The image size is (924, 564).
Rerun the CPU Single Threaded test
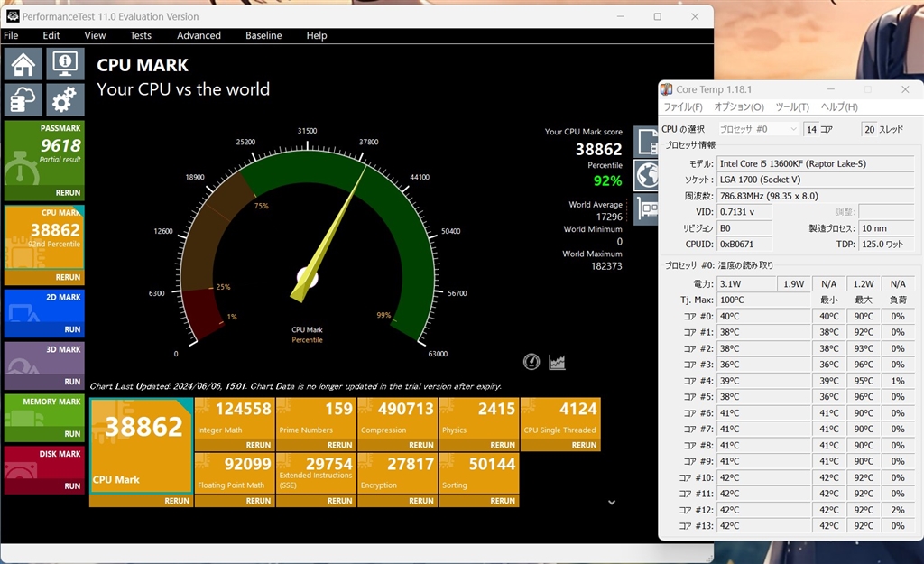click(584, 445)
